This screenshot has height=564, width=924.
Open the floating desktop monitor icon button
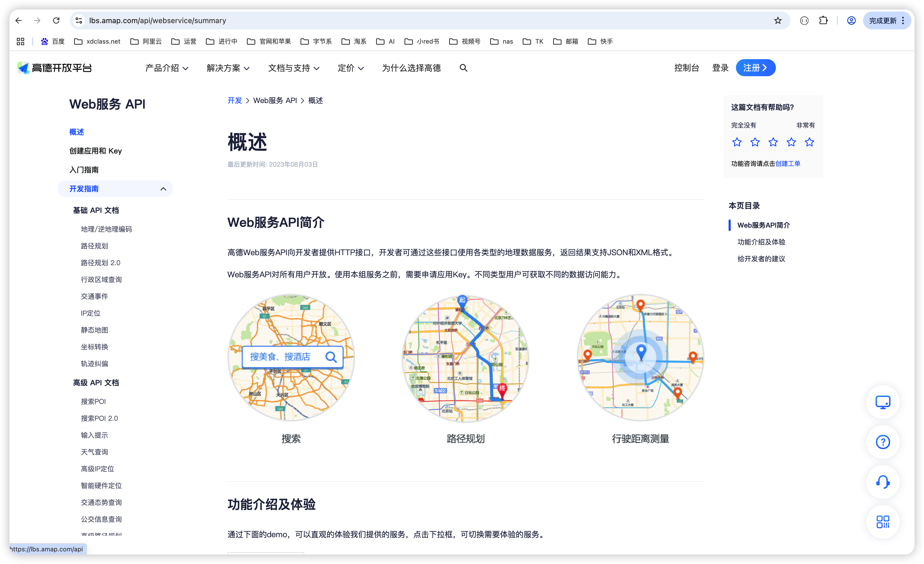coord(883,402)
